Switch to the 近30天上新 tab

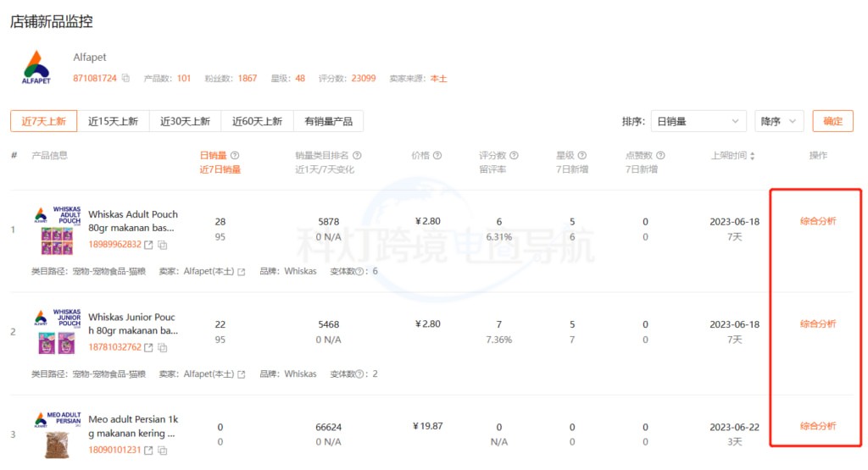pyautogui.click(x=185, y=121)
